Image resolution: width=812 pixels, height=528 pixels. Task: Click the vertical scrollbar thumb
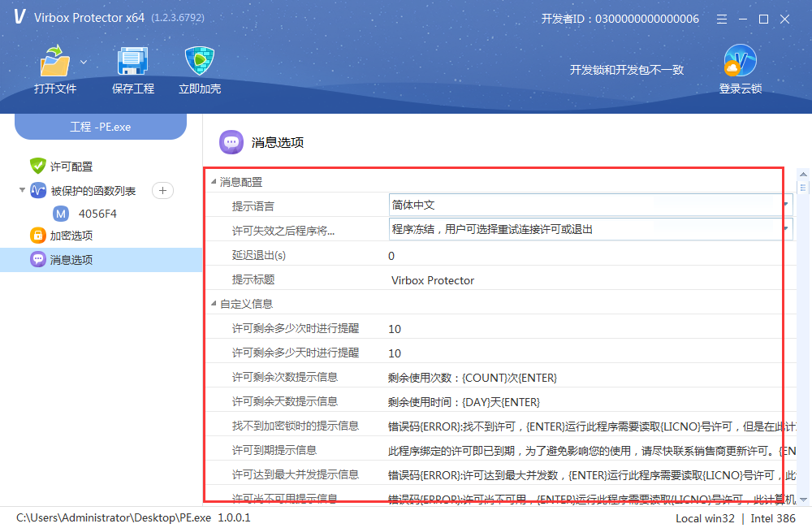[803, 187]
